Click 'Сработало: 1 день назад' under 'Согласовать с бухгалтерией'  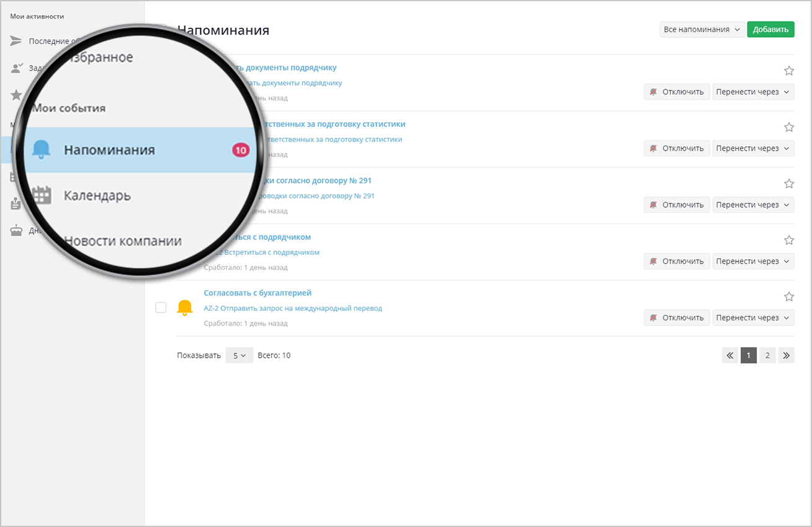click(x=246, y=323)
